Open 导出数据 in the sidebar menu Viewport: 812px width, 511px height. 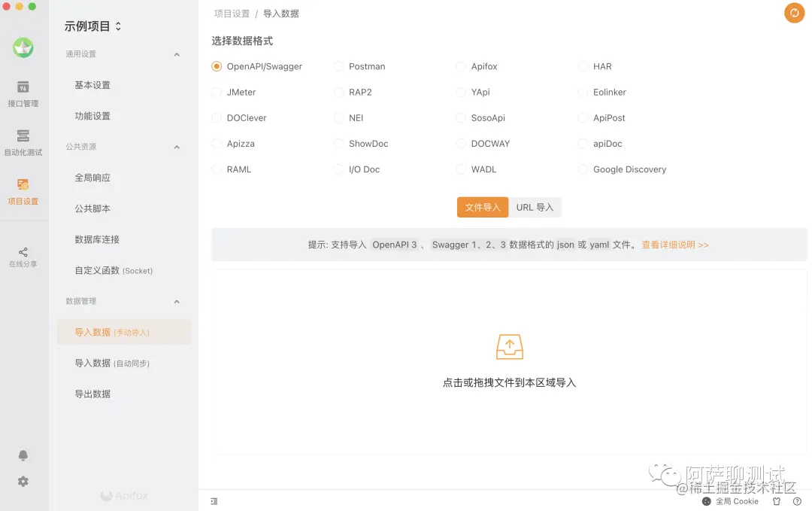[92, 394]
